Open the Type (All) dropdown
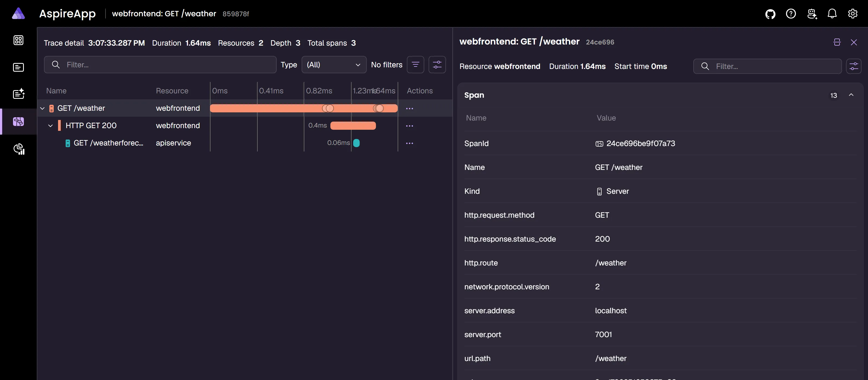Viewport: 868px width, 380px height. [x=334, y=64]
